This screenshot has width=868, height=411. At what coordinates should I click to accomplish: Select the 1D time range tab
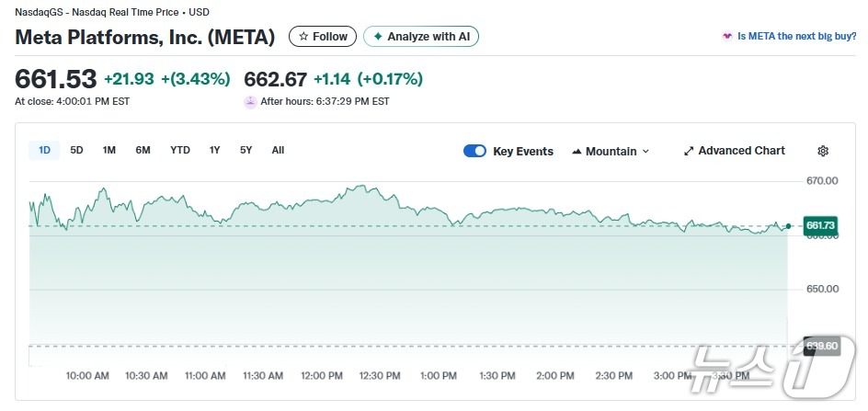[44, 150]
